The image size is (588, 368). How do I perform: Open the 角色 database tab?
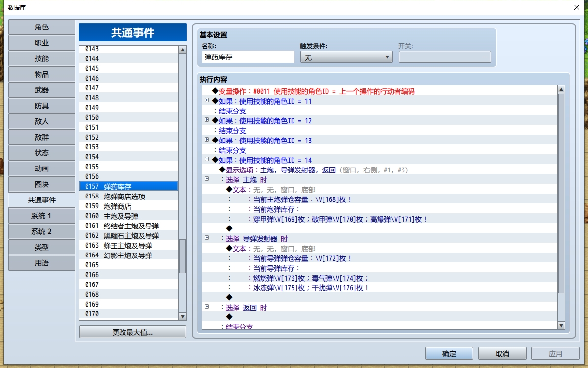42,28
